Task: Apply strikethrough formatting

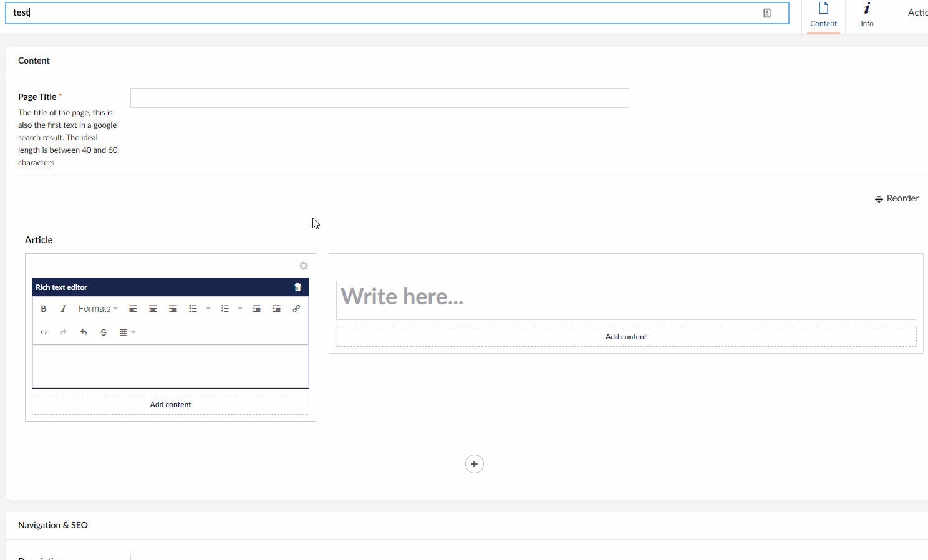Action: 103,332
